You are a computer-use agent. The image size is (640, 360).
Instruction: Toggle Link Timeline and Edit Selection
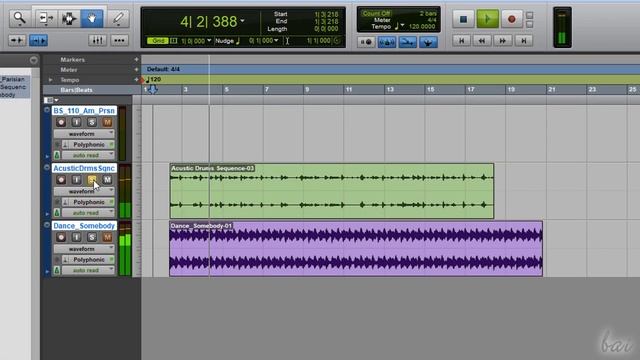point(38,40)
